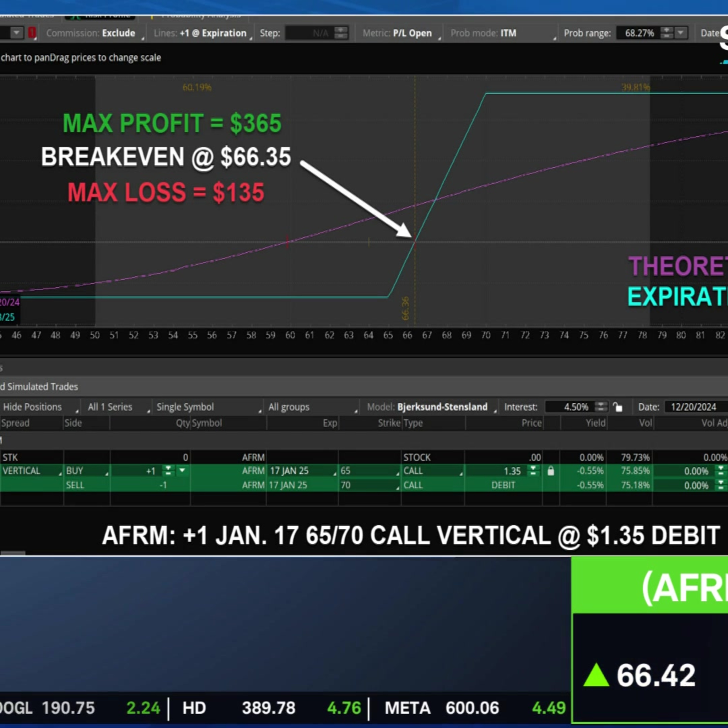Click the price stepper beside 1.35
This screenshot has height=728, width=728.
pos(533,471)
